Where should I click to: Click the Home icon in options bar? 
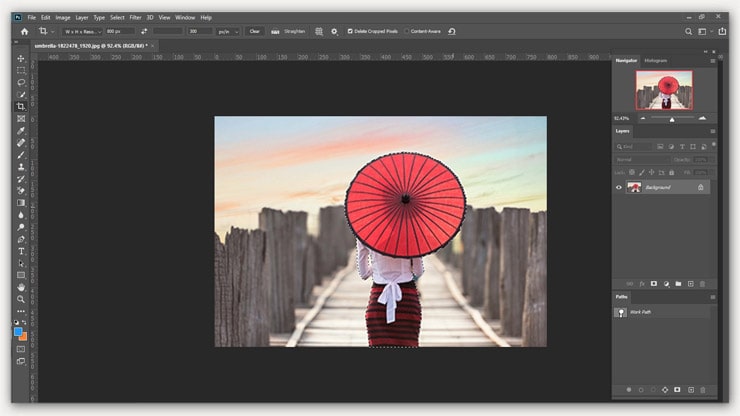pyautogui.click(x=25, y=32)
